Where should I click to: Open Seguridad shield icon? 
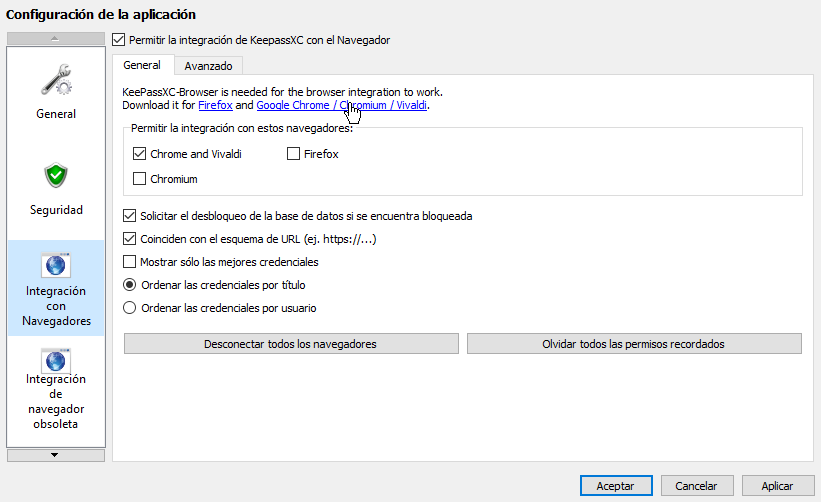56,175
